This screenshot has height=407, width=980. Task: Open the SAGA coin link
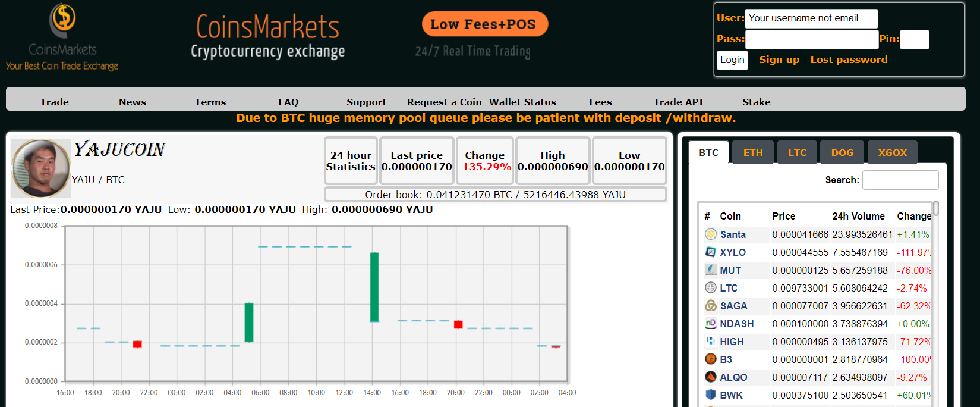point(734,306)
